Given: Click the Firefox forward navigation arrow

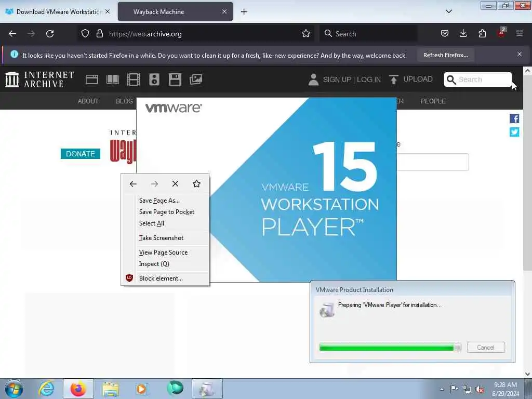Looking at the screenshot, I should pos(31,34).
